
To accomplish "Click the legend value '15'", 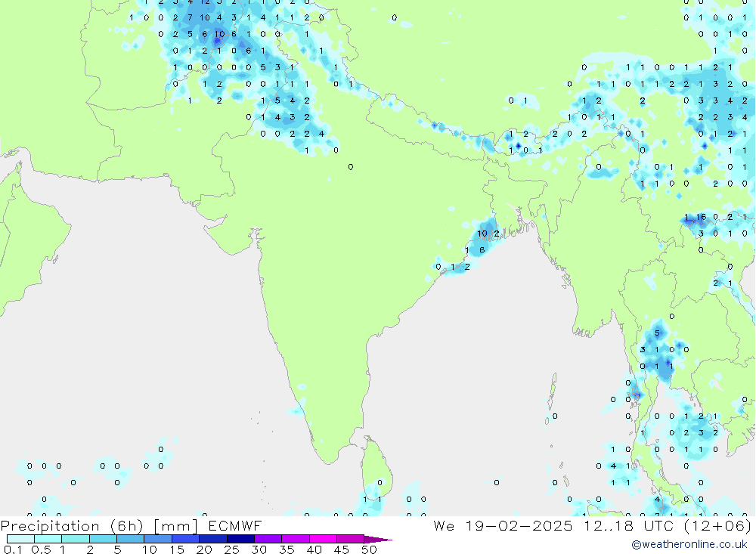I will [177, 549].
